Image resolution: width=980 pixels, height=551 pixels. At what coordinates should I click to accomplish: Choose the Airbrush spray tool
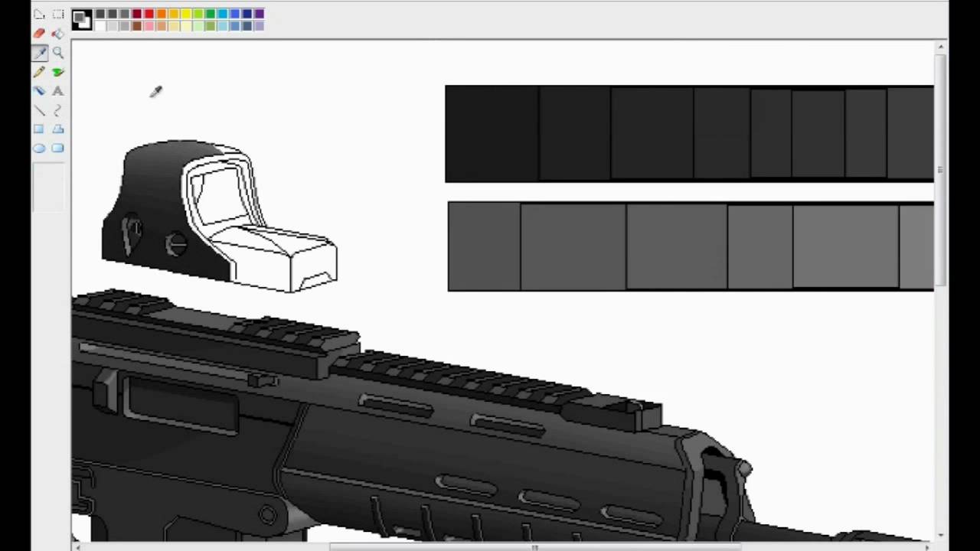click(x=39, y=91)
